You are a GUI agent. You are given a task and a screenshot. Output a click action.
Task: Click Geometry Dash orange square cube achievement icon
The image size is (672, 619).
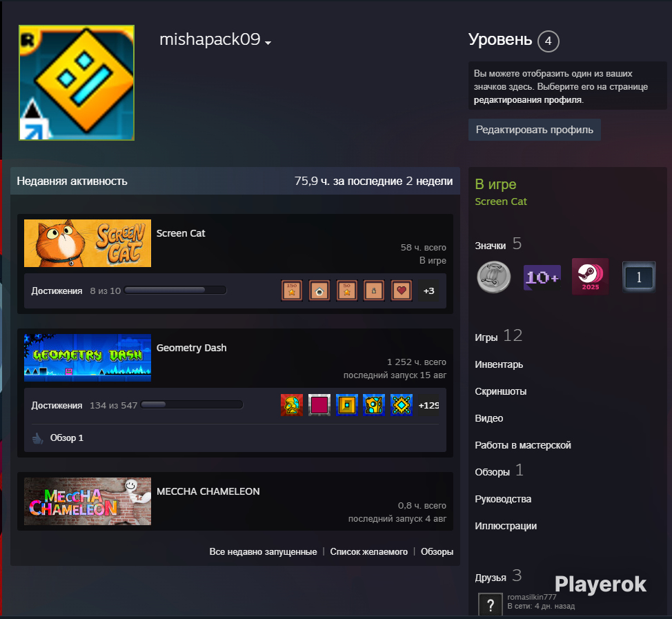tap(347, 405)
